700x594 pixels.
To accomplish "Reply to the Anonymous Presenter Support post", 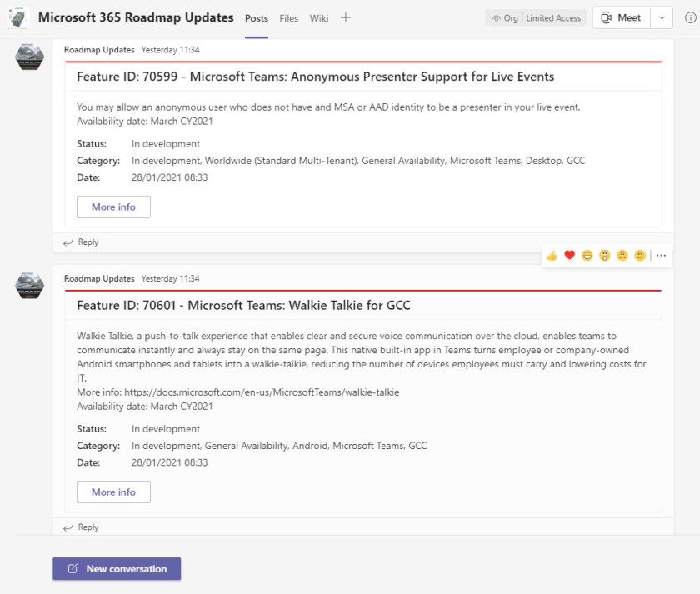I will 81,242.
